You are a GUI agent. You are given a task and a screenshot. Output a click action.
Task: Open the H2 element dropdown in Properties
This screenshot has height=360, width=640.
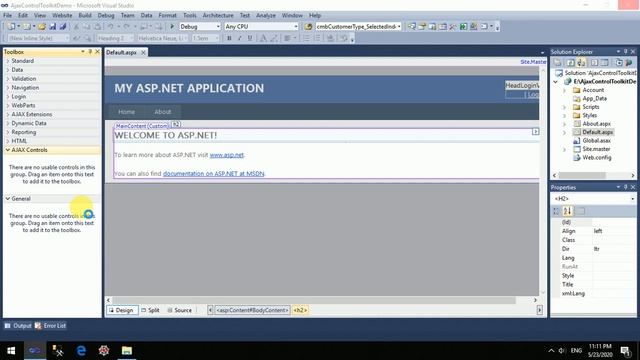click(x=632, y=199)
